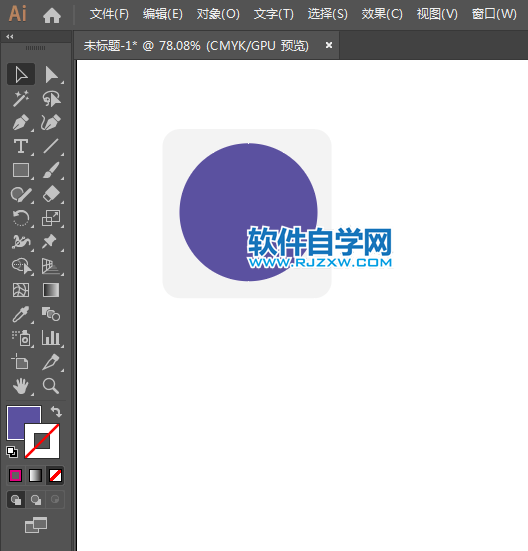Click the purple circle on canvas

pos(225,197)
